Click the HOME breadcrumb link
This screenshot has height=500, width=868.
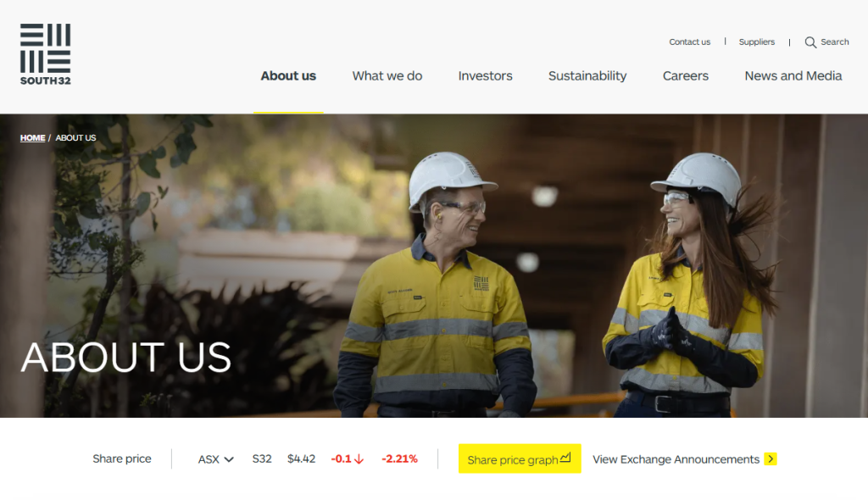point(33,138)
